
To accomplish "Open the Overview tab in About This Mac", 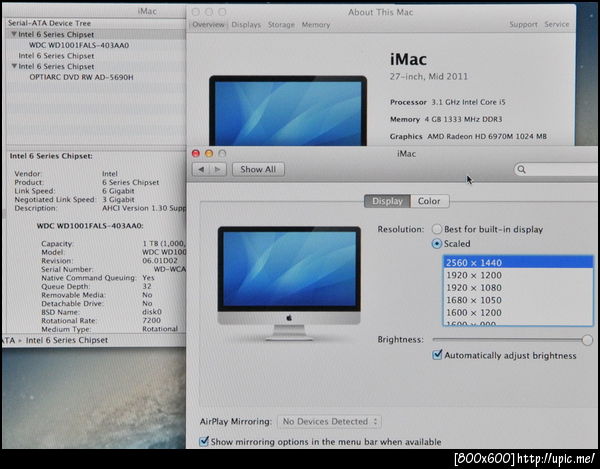I will [208, 24].
